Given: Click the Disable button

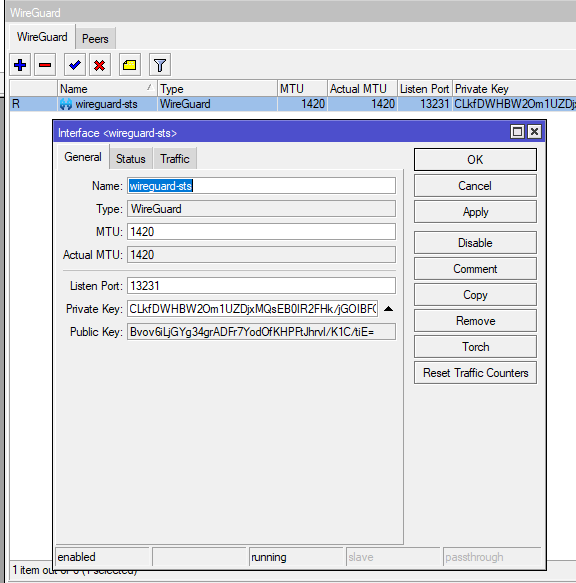Looking at the screenshot, I should click(x=475, y=242).
